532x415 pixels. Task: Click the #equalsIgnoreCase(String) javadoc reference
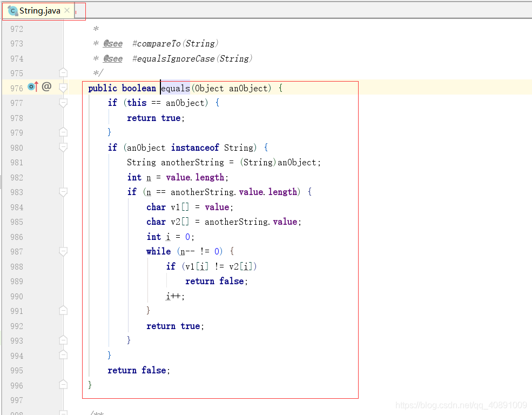192,58
